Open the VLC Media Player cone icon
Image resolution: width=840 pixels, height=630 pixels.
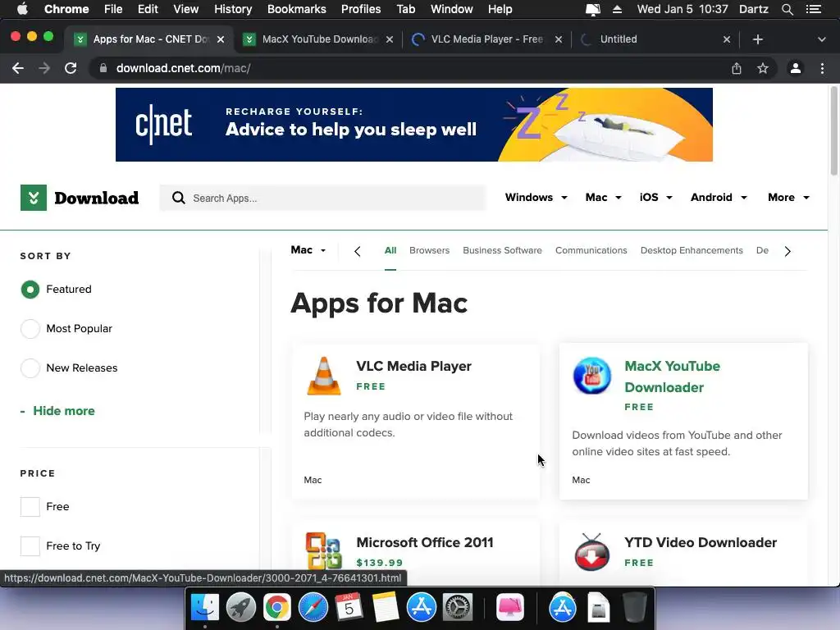(323, 376)
